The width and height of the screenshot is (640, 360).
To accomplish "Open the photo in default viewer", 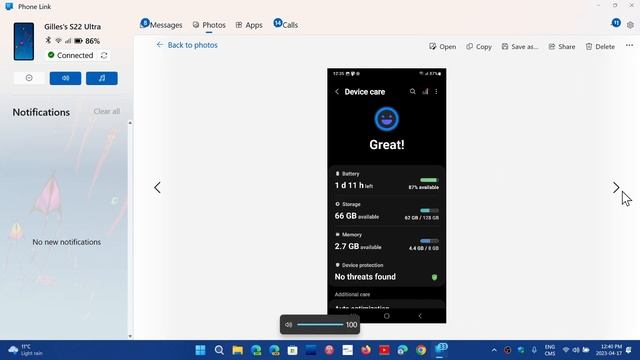I will click(442, 47).
